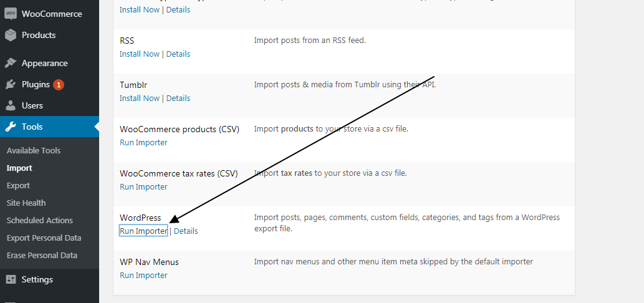Open Details link for WordPress importer

(x=186, y=231)
